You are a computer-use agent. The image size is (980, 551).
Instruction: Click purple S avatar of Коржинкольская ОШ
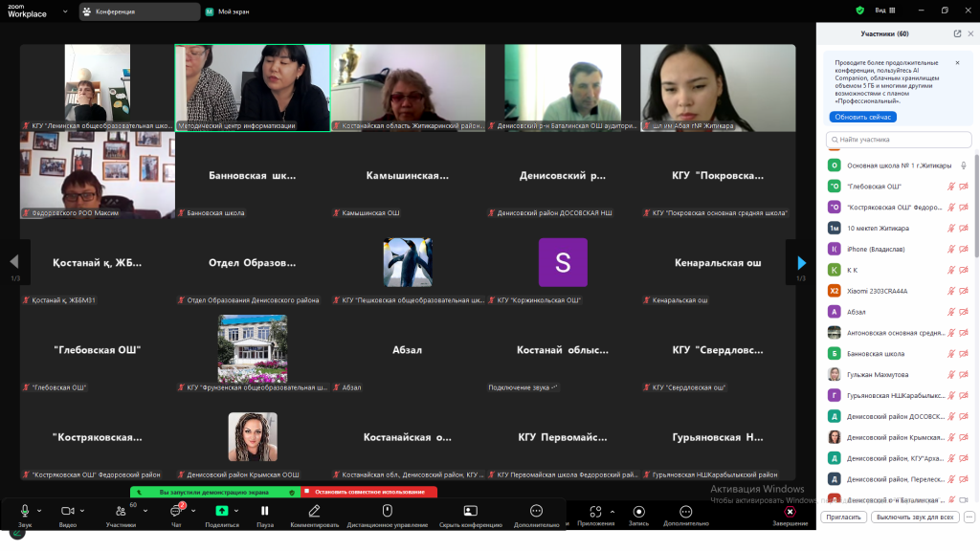[563, 262]
